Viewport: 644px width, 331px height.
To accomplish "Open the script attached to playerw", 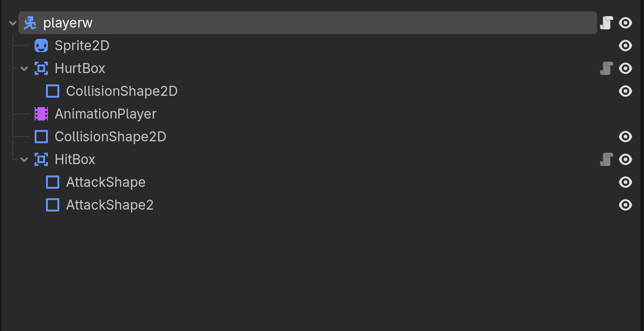I will point(607,23).
